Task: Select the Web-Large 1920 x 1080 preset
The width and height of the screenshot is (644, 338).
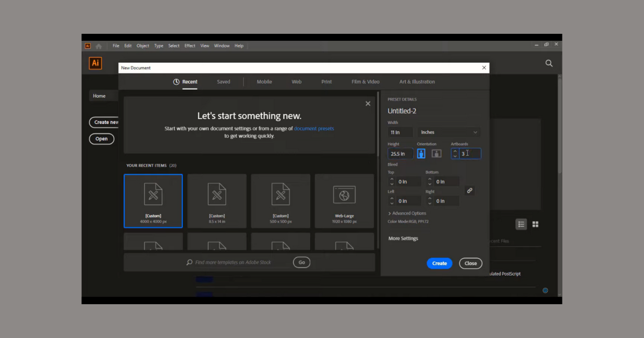Action: click(x=345, y=201)
